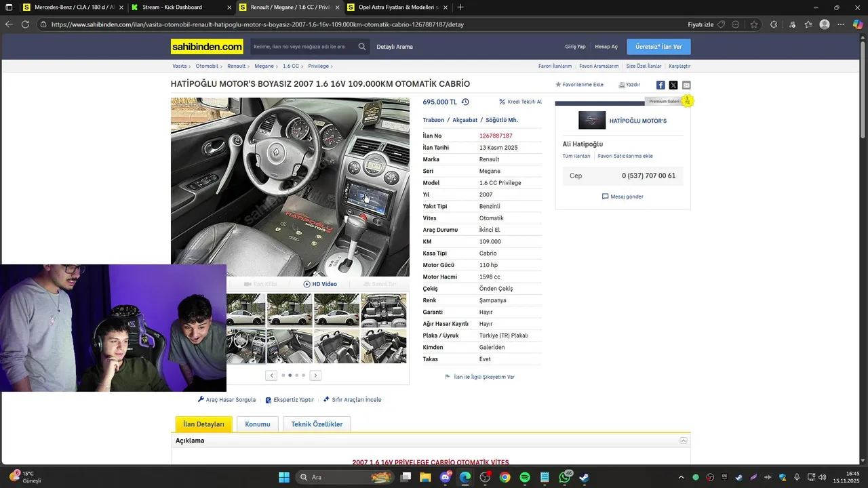Add listing to favorites with star
868x488 pixels.
coord(579,85)
